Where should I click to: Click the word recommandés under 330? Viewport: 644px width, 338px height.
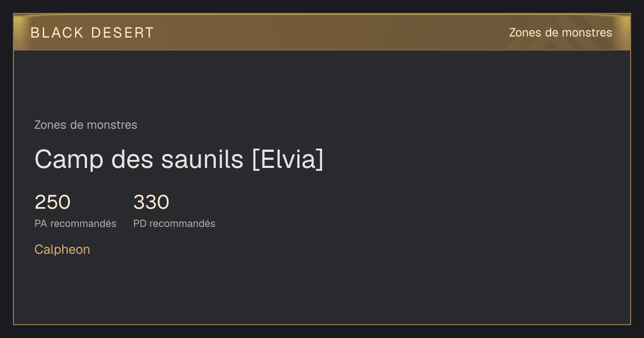[x=182, y=224]
